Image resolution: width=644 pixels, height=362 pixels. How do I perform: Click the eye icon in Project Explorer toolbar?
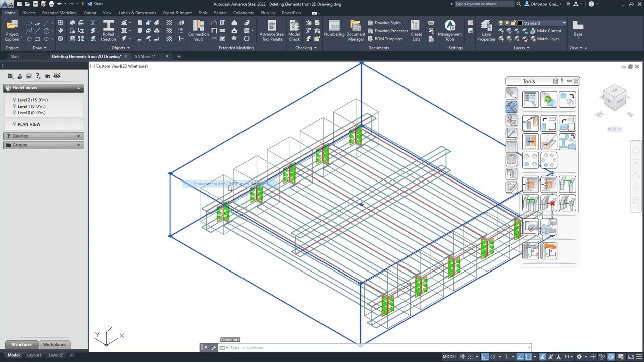57,76
